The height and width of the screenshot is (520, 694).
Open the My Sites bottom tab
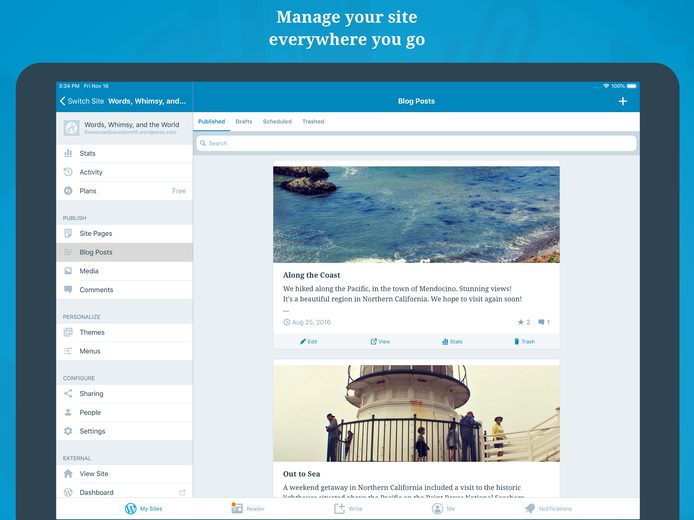(x=143, y=508)
